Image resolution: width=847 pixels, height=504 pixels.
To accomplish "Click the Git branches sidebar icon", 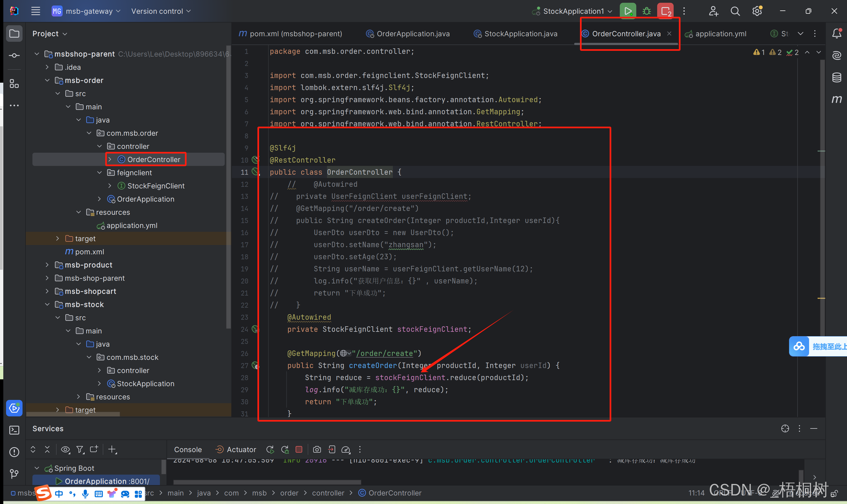I will coord(14,474).
